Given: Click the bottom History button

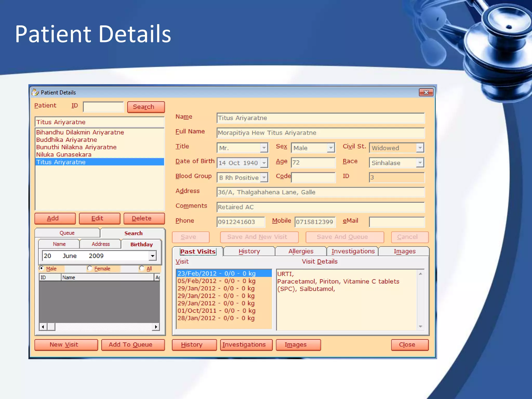Looking at the screenshot, I should [194, 345].
